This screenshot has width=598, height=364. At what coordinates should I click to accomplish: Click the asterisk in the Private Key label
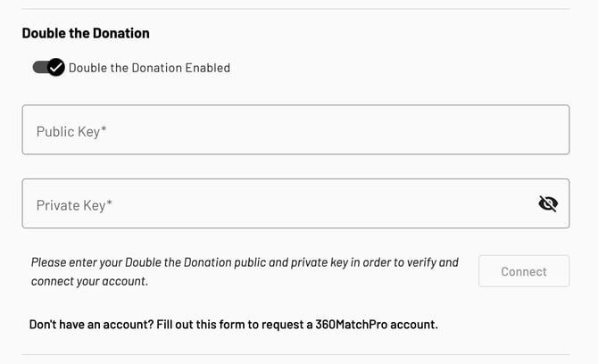(109, 203)
